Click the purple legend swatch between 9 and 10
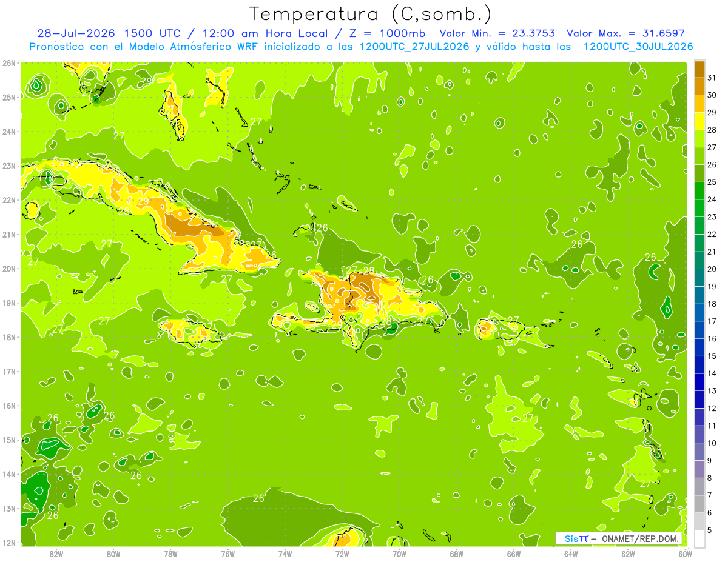Screen dimensions: 728x562 coord(699,452)
